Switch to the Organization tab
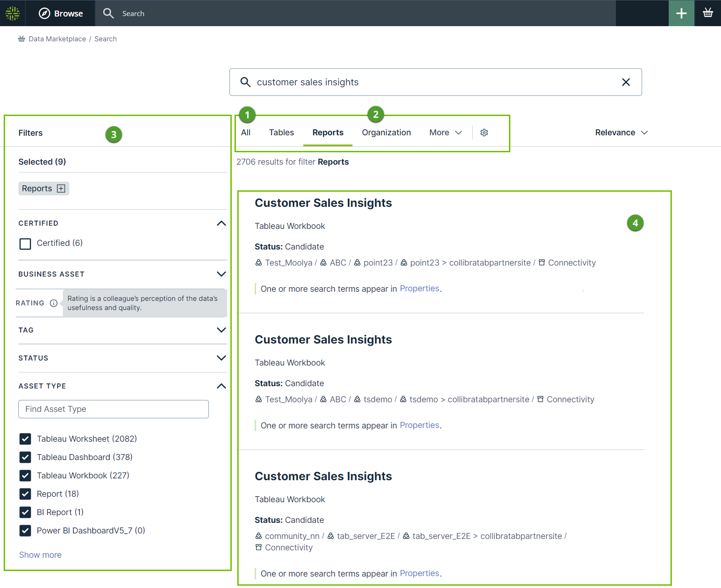Image resolution: width=721 pixels, height=588 pixels. (386, 133)
